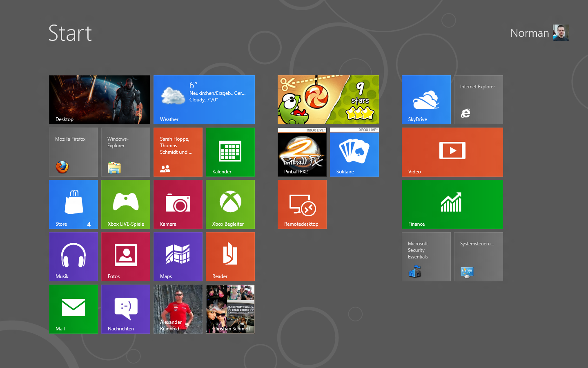Open the Maps tile
588x368 pixels.
pyautogui.click(x=178, y=257)
